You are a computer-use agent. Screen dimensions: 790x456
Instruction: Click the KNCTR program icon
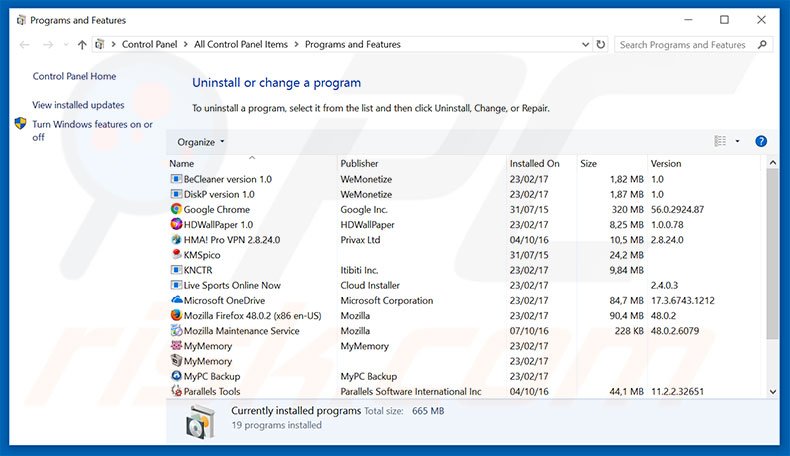pyautogui.click(x=176, y=270)
